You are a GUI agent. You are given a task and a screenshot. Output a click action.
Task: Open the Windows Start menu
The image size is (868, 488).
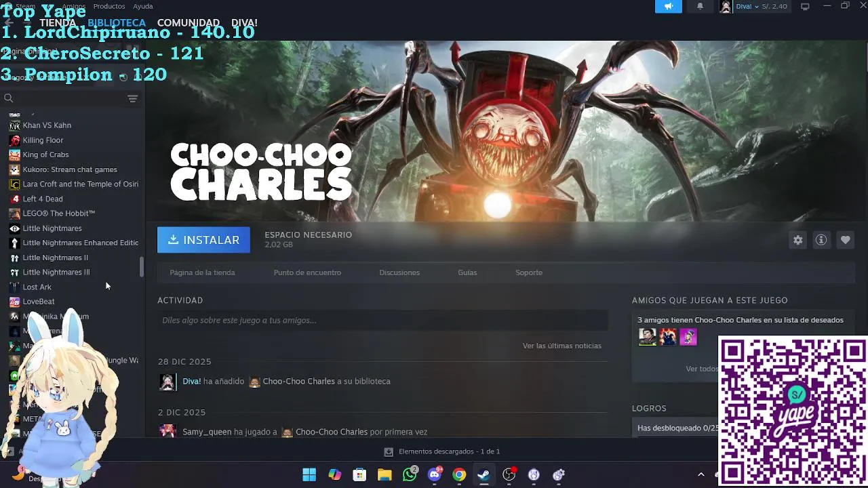click(309, 474)
